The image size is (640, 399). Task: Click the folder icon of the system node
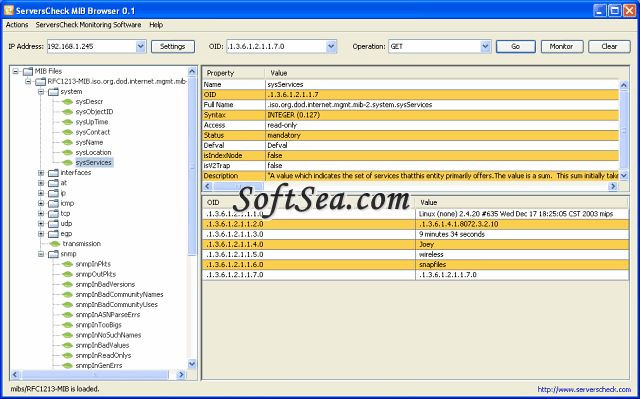[x=53, y=92]
